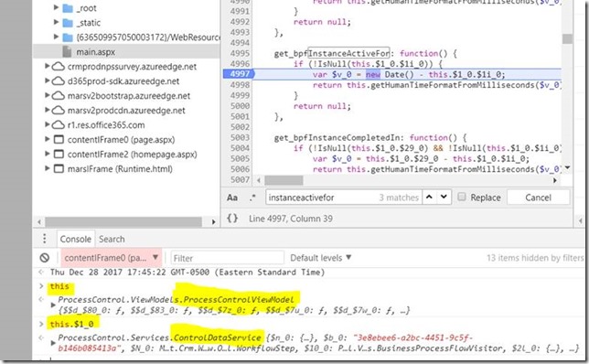
Task: Click frame icon of contentIFrame0
Action: (x=59, y=139)
